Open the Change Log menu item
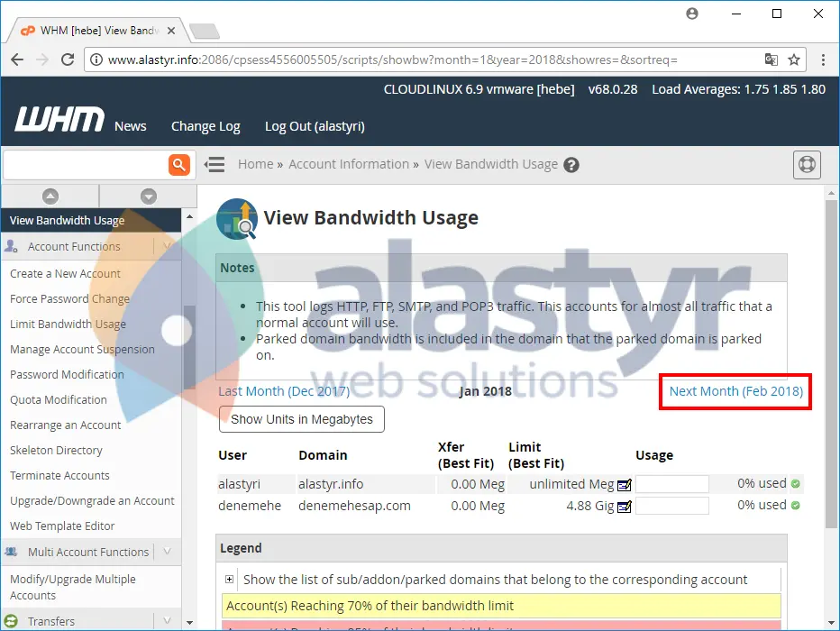840x631 pixels. [x=205, y=126]
